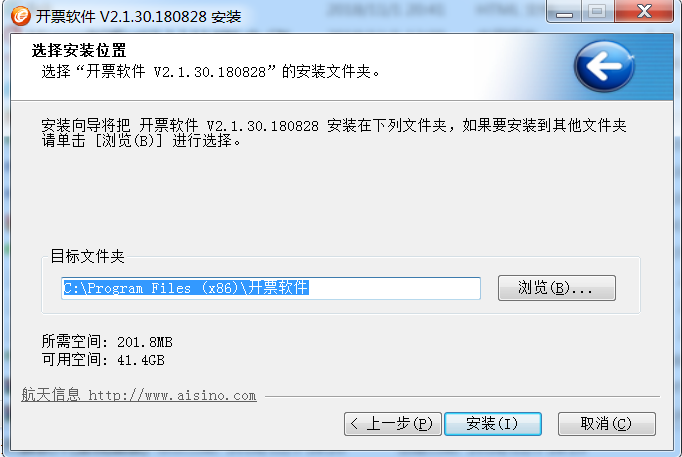Click the 选择安装位置 header title
Viewport: 682px width, 457px height.
pyautogui.click(x=79, y=50)
